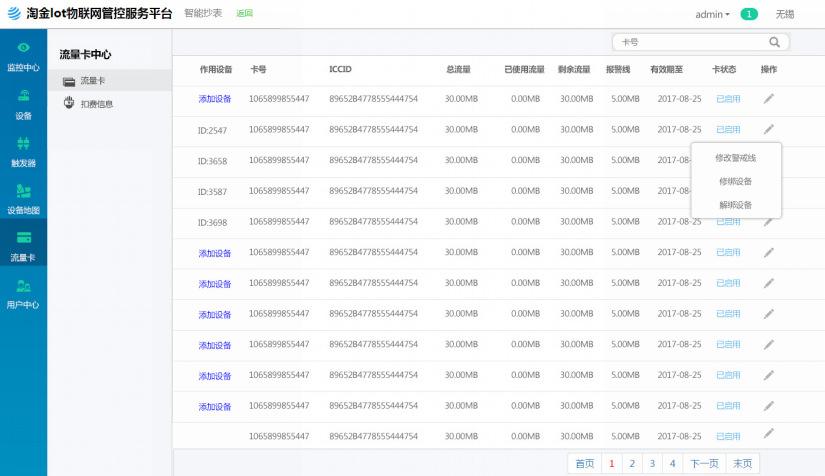Viewport: 825px width, 476px height.
Task: Click the 返回 link in header
Action: [244, 14]
